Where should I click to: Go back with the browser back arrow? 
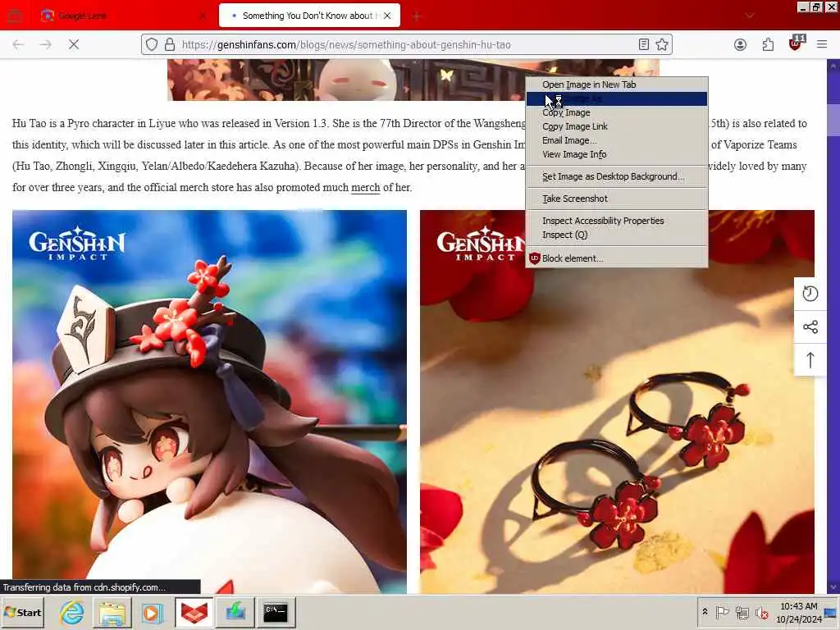tap(18, 45)
